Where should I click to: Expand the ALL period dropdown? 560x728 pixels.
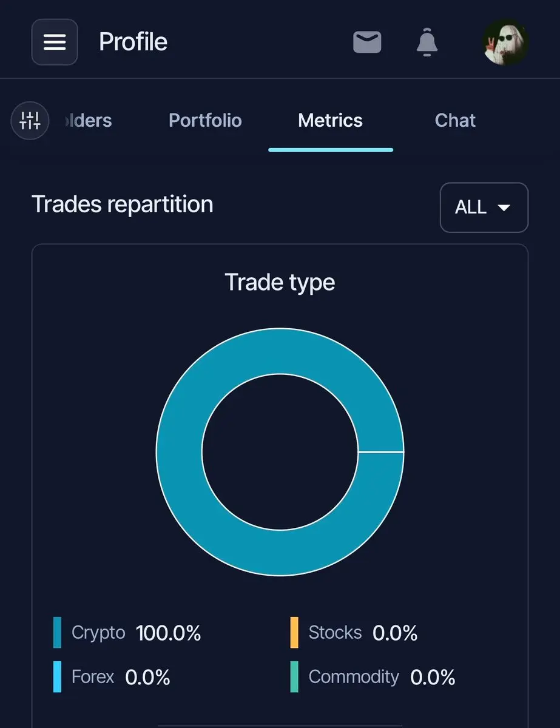point(484,207)
